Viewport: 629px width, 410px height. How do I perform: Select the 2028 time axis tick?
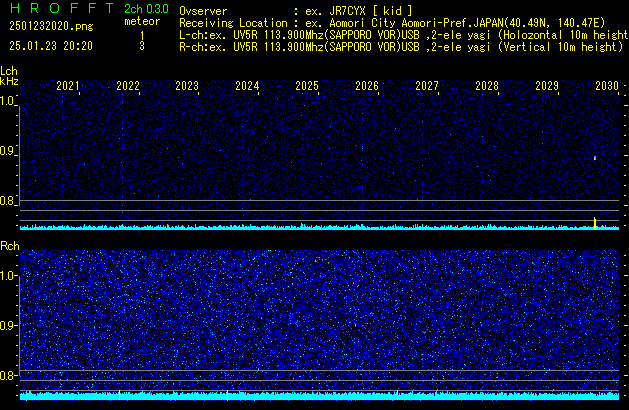[487, 86]
